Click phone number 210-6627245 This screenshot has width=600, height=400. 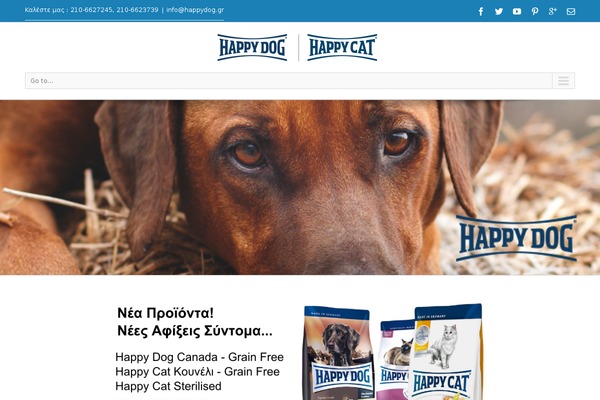pyautogui.click(x=91, y=10)
